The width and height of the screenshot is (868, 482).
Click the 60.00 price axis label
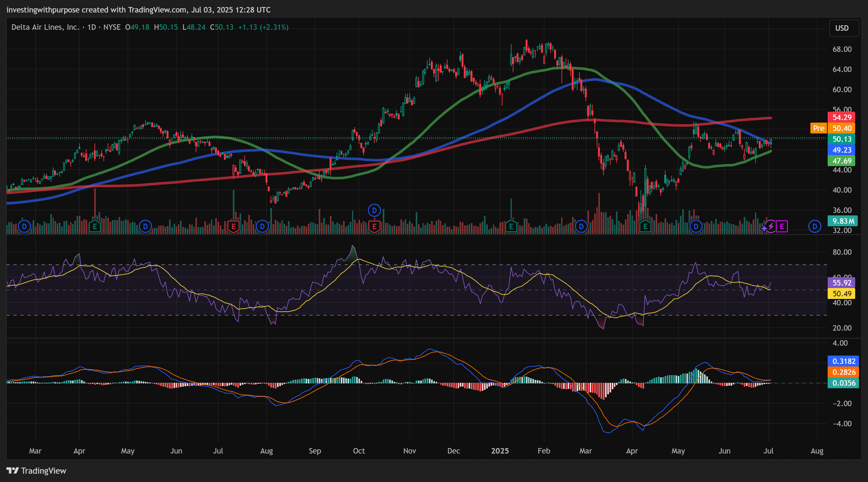tap(842, 90)
